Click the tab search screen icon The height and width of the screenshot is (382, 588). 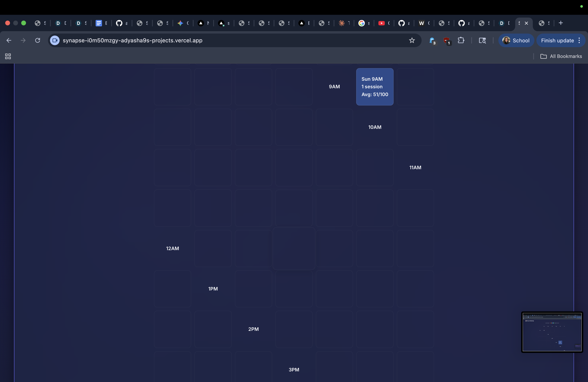click(x=482, y=41)
